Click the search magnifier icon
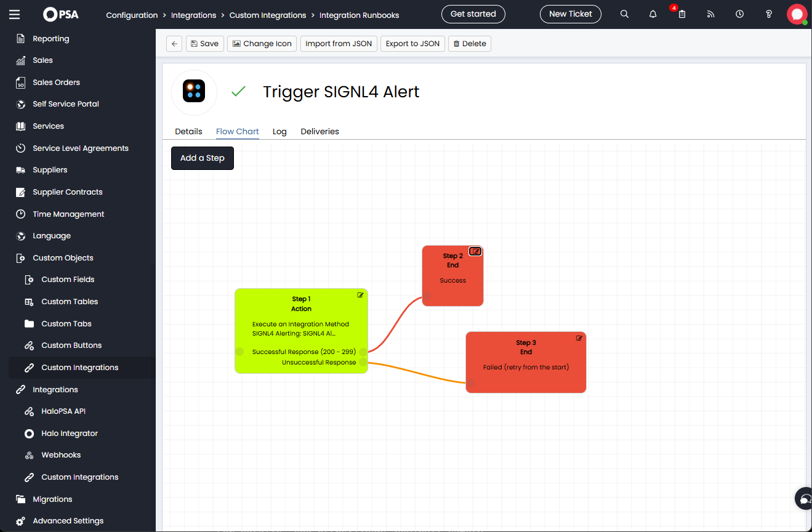812x532 pixels. pyautogui.click(x=624, y=14)
